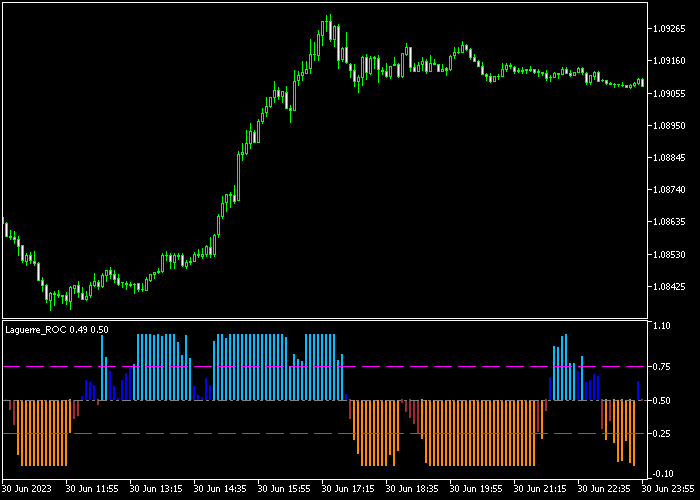This screenshot has height=500, width=700.
Task: Click the 30 Jun 2023 time label
Action: click(27, 488)
